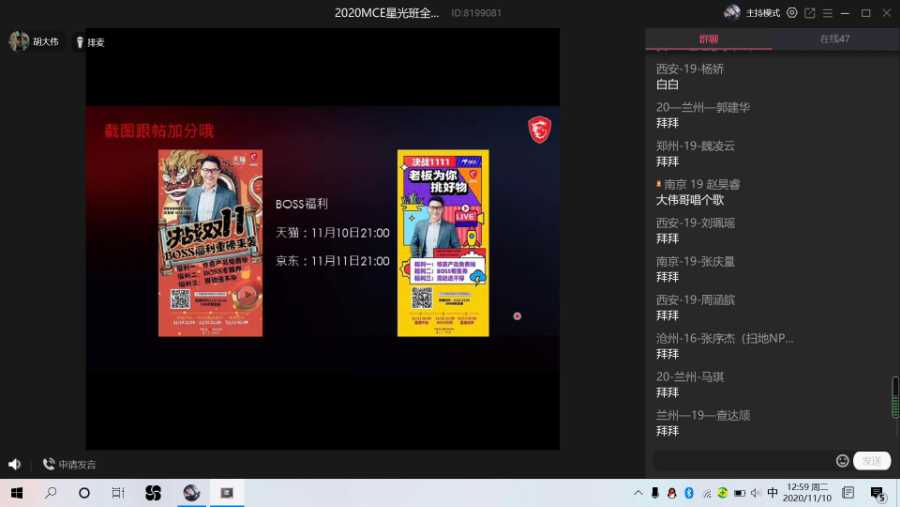900x507 pixels.
Task: Click the green circular tray icon
Action: point(723,493)
